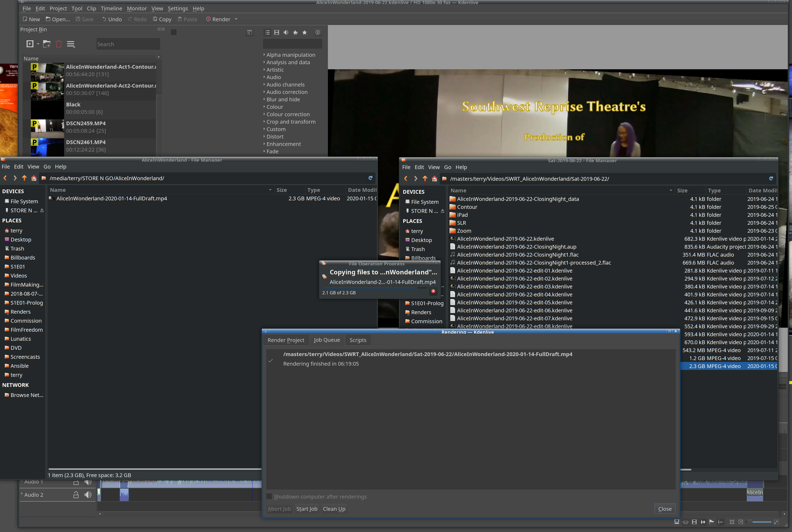Expand the Alpha manipulation effects group
The height and width of the screenshot is (532, 792).
[x=290, y=55]
